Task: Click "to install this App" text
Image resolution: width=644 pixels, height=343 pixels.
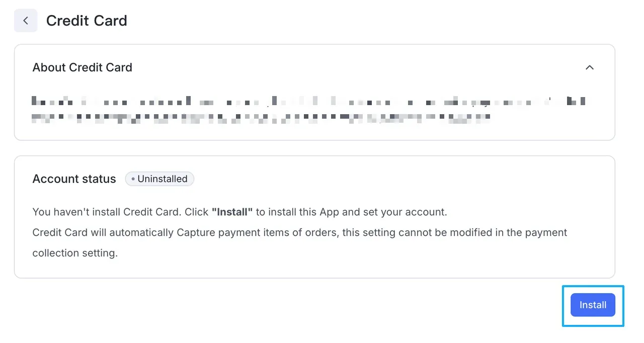Action: pyautogui.click(x=297, y=212)
